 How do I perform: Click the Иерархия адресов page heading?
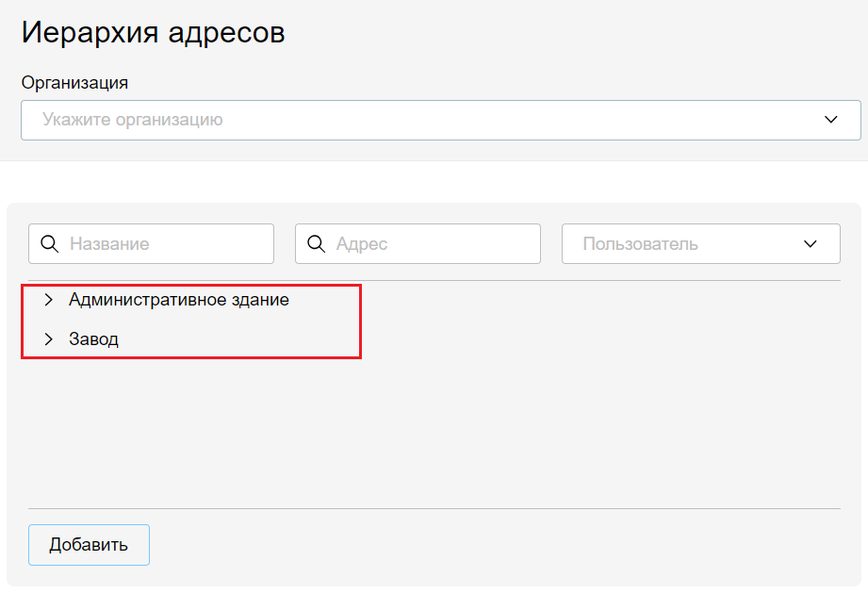point(153,33)
